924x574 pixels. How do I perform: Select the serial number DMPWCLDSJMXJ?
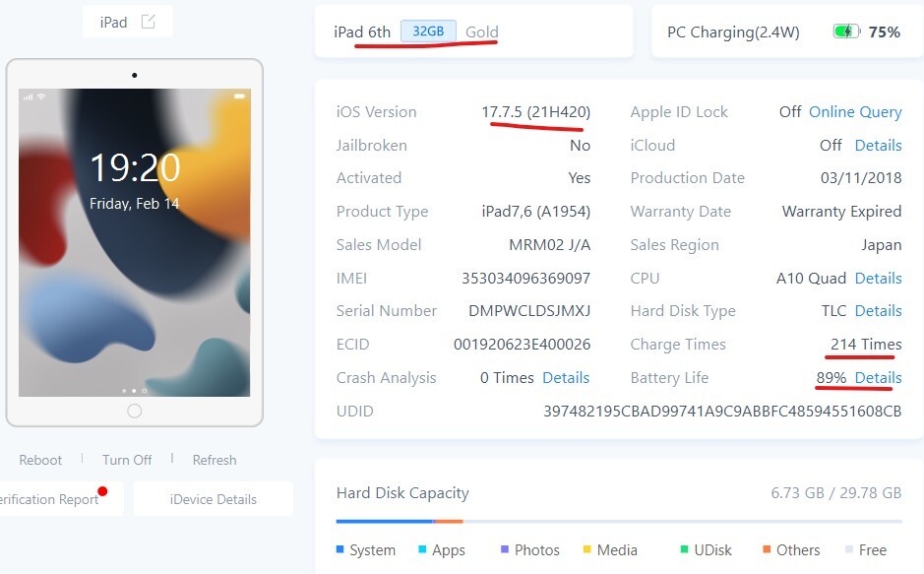point(529,310)
